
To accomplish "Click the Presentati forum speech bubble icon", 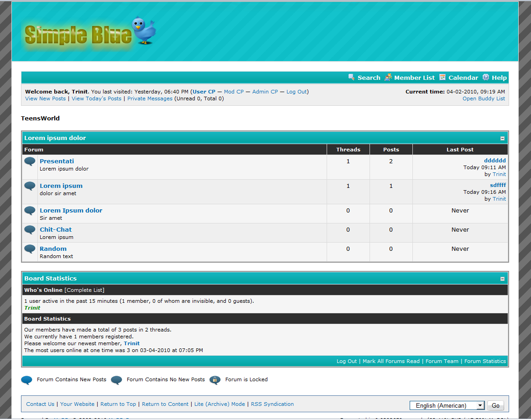I will coord(30,161).
